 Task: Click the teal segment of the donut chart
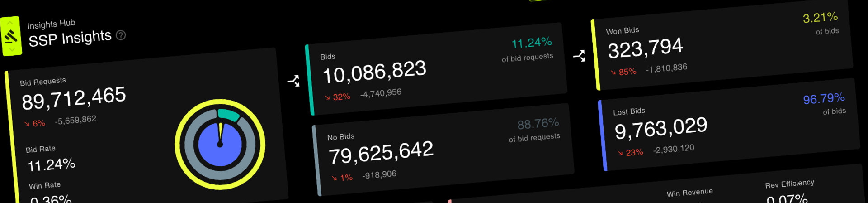point(228,114)
